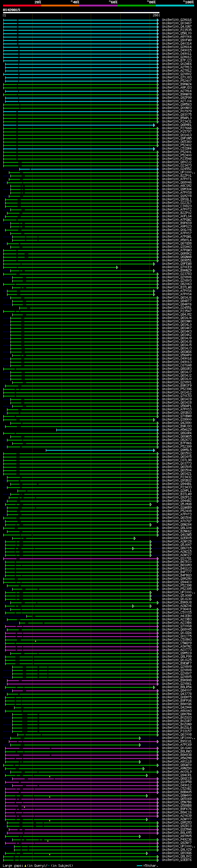Open the UniRef100_P52407 hit
197x868 pixels.
[x=177, y=81]
